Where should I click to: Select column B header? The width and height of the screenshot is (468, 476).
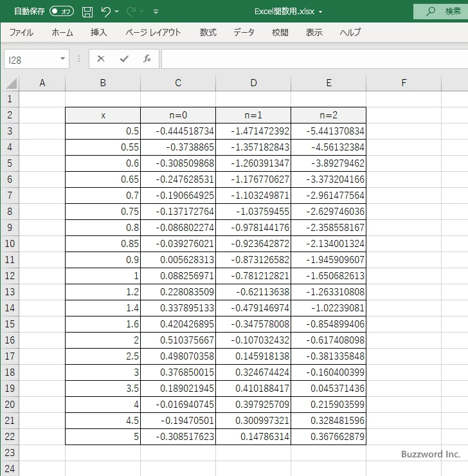click(103, 83)
